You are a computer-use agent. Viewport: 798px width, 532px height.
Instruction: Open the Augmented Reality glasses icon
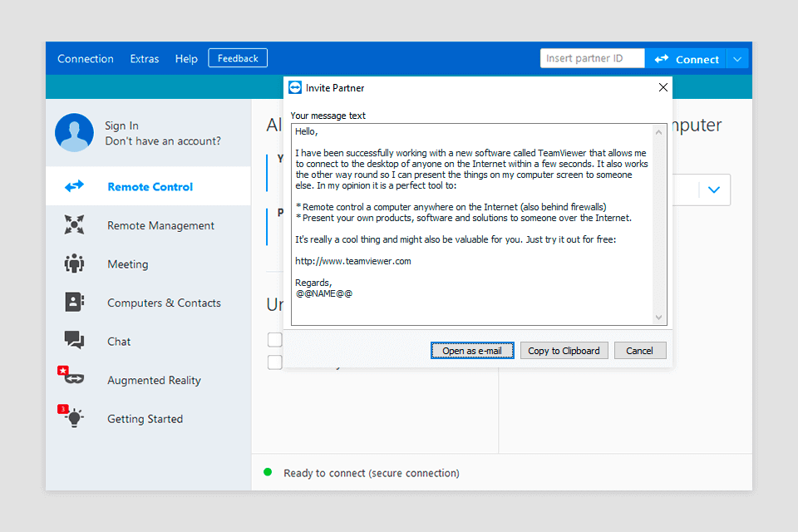[71, 375]
